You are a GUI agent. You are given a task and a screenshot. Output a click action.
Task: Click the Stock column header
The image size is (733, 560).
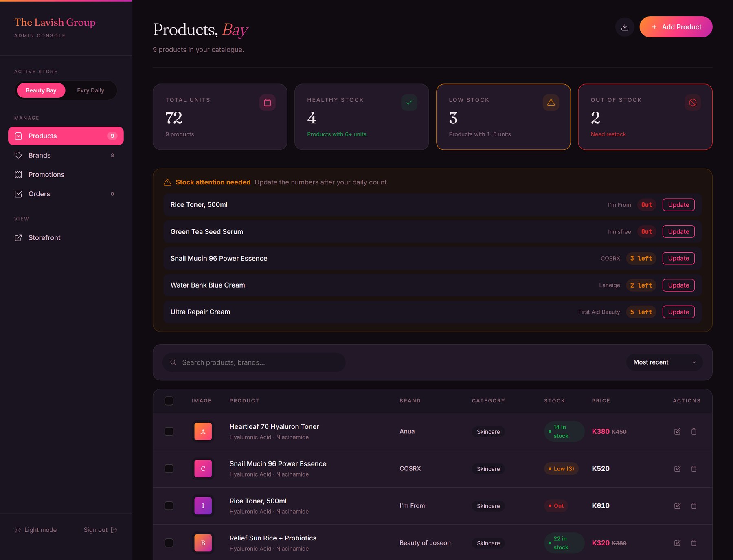click(x=555, y=401)
